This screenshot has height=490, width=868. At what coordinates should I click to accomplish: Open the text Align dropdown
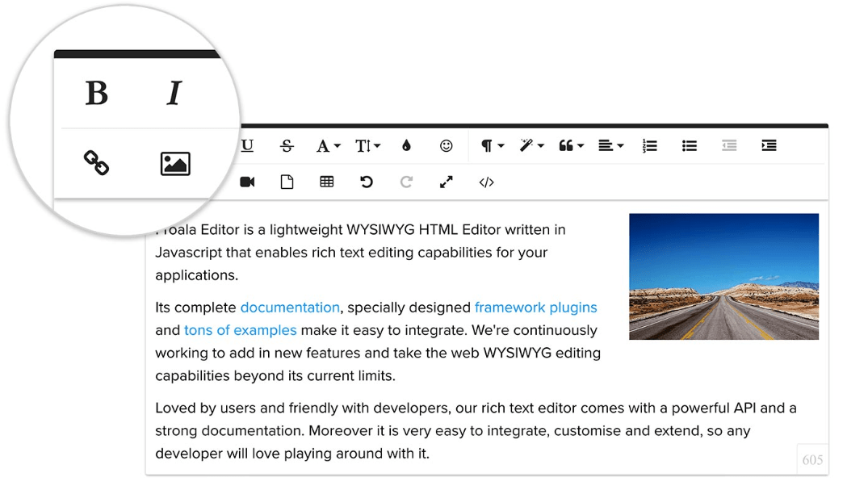pos(610,145)
